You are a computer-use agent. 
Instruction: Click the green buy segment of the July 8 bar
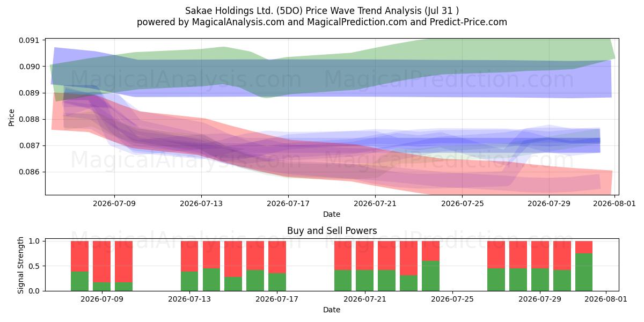[x=79, y=281]
